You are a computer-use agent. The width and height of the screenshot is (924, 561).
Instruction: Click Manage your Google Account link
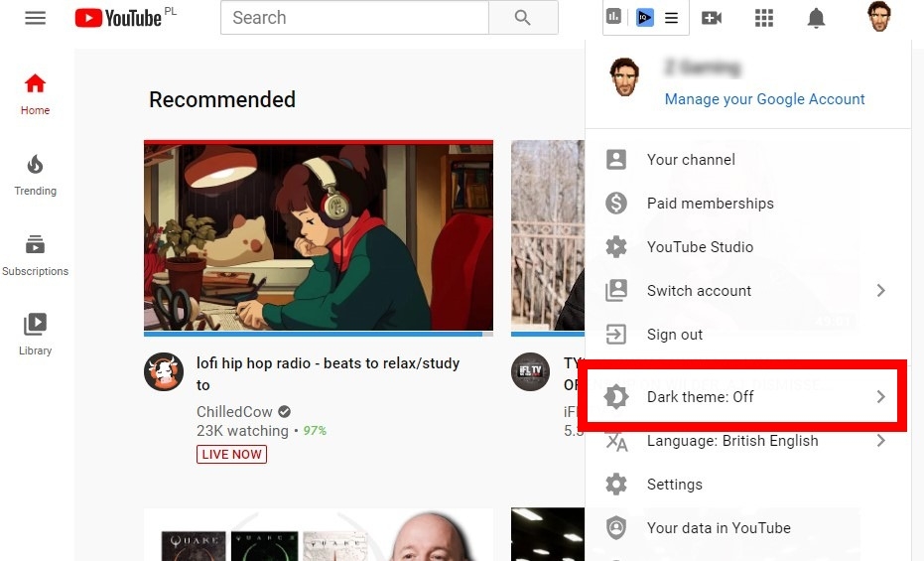[764, 99]
